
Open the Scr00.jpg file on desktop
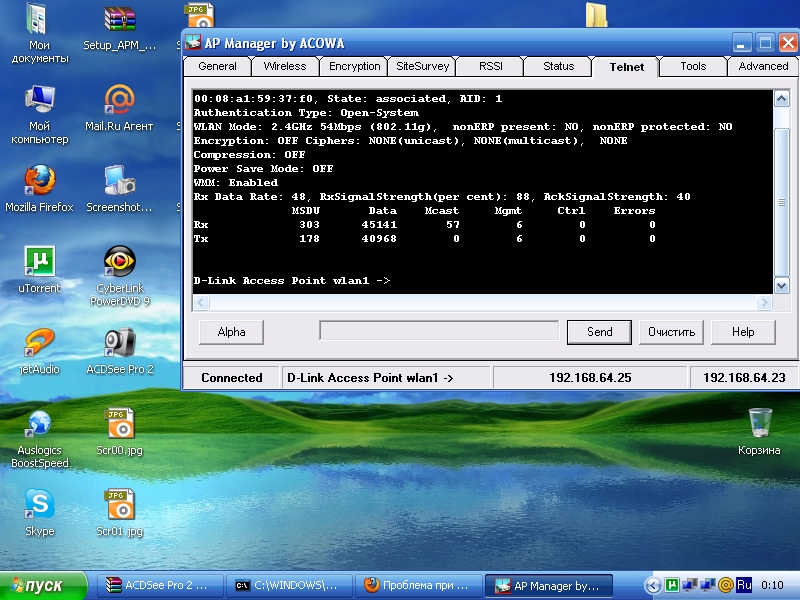pos(120,425)
